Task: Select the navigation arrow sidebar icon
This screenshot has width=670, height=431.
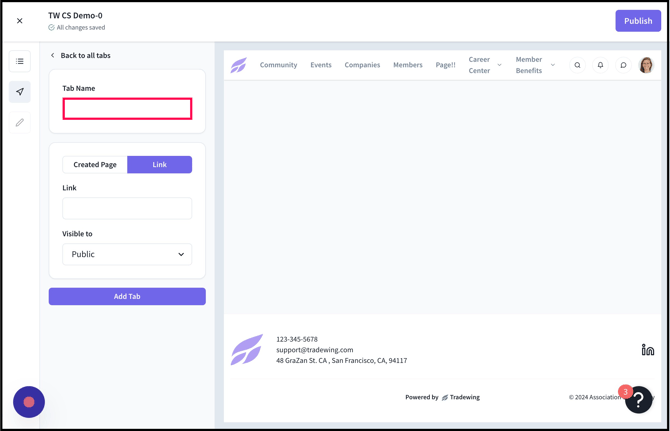Action: (20, 92)
